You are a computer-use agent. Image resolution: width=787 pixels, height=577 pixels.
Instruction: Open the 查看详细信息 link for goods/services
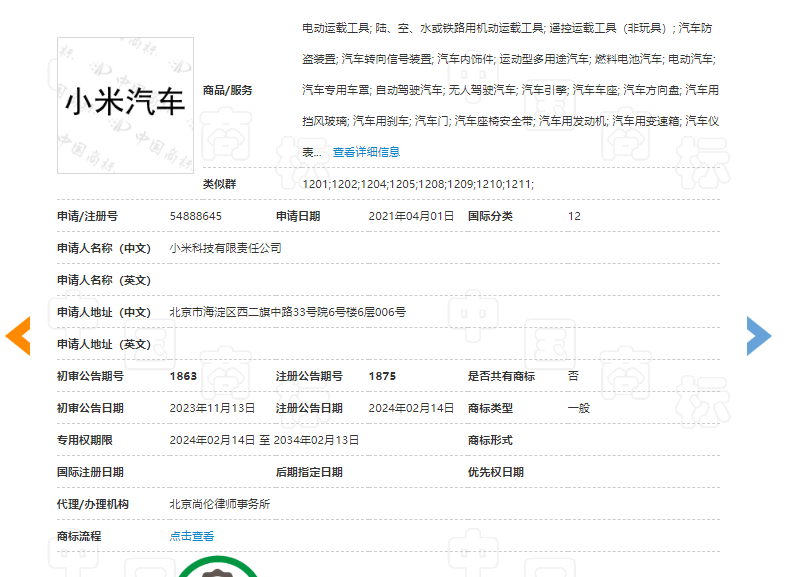(x=366, y=152)
